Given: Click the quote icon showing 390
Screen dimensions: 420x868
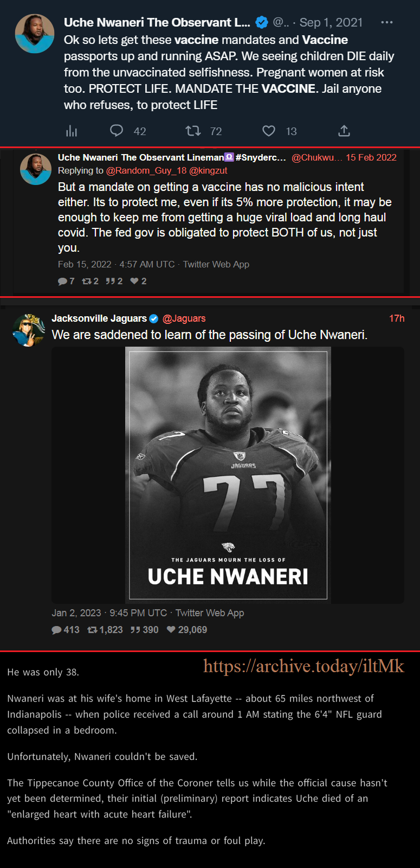Looking at the screenshot, I should (135, 630).
